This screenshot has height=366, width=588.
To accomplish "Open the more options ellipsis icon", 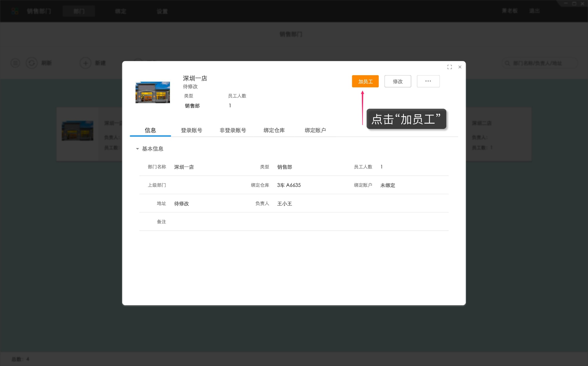I will (x=428, y=81).
